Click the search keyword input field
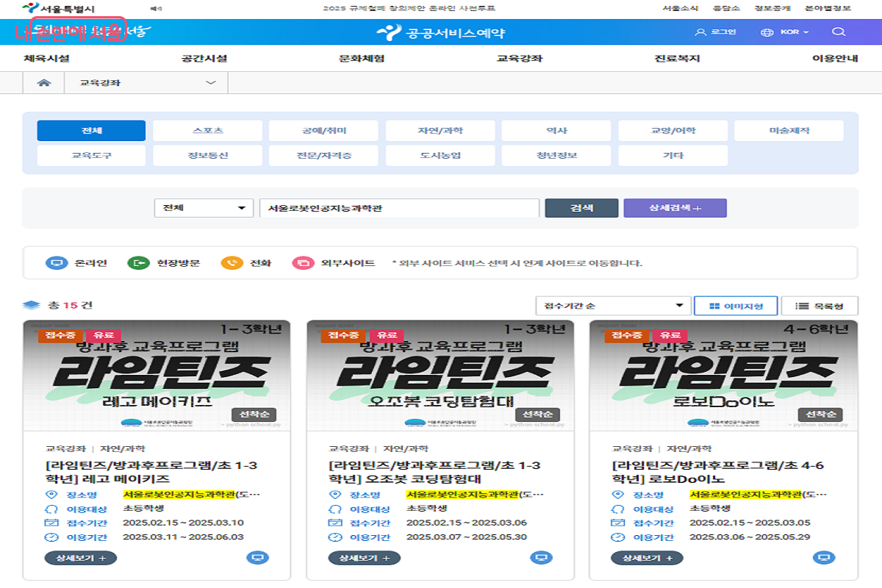This screenshot has width=882, height=588. point(399,208)
